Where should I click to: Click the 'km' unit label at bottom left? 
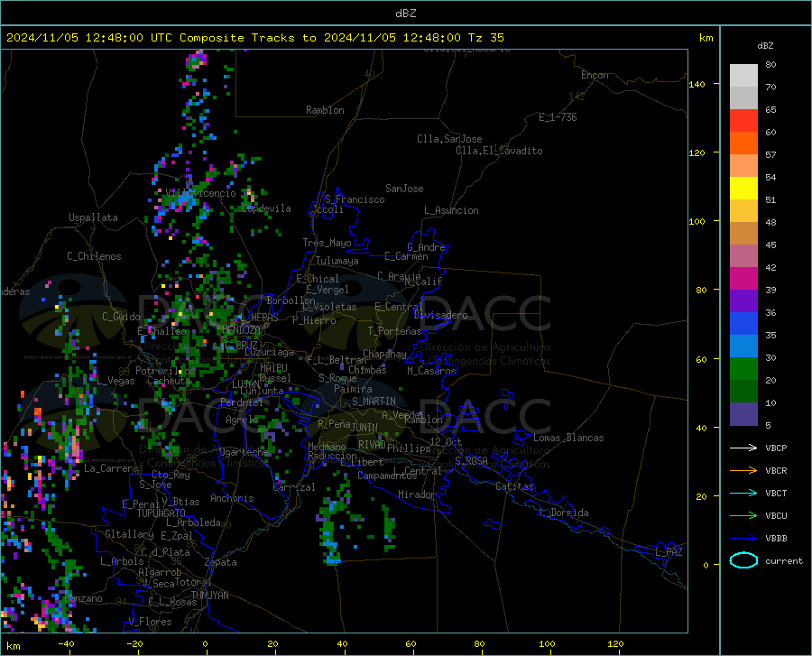[x=13, y=646]
